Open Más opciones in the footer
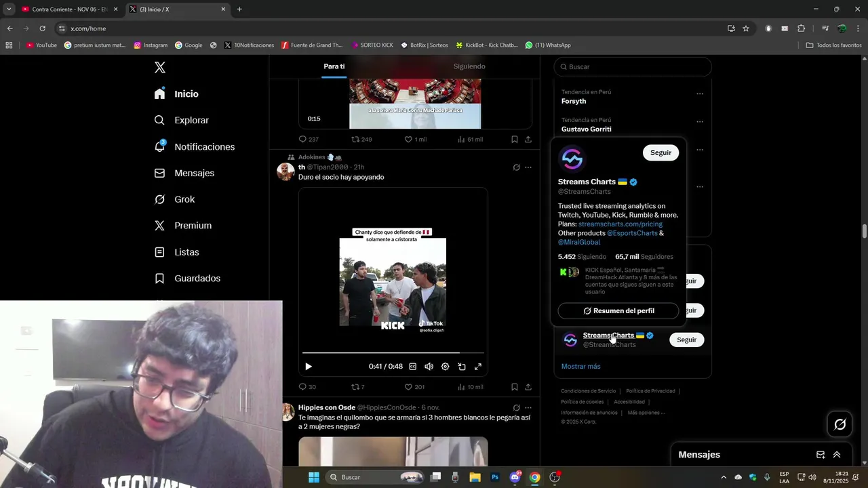868x488 pixels. [646, 413]
